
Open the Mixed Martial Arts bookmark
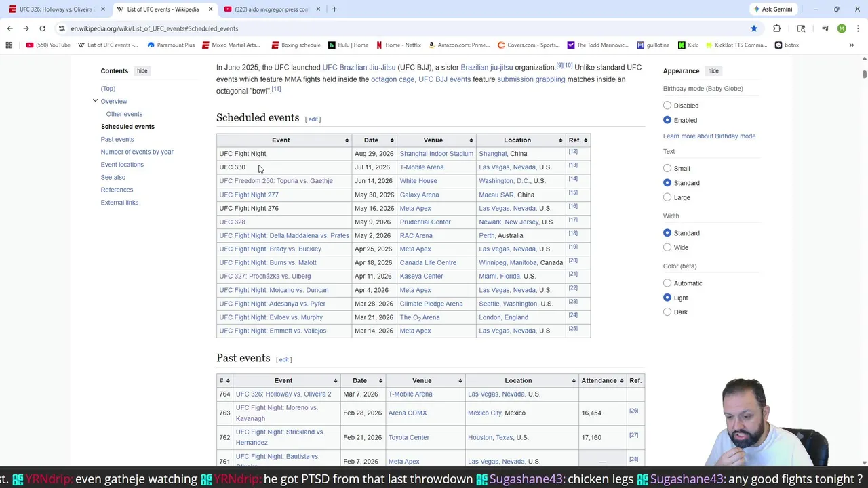[x=231, y=45]
